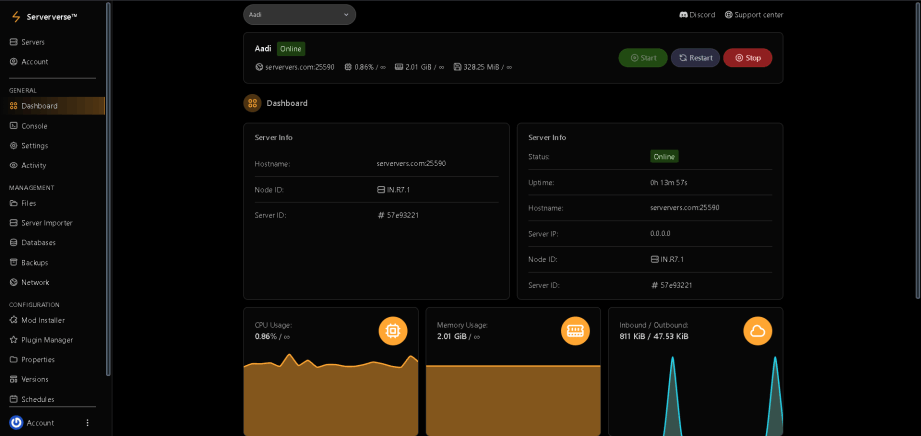Screen dimensions: 921x436
Task: Click the orange cloud network icon
Action: coord(758,331)
